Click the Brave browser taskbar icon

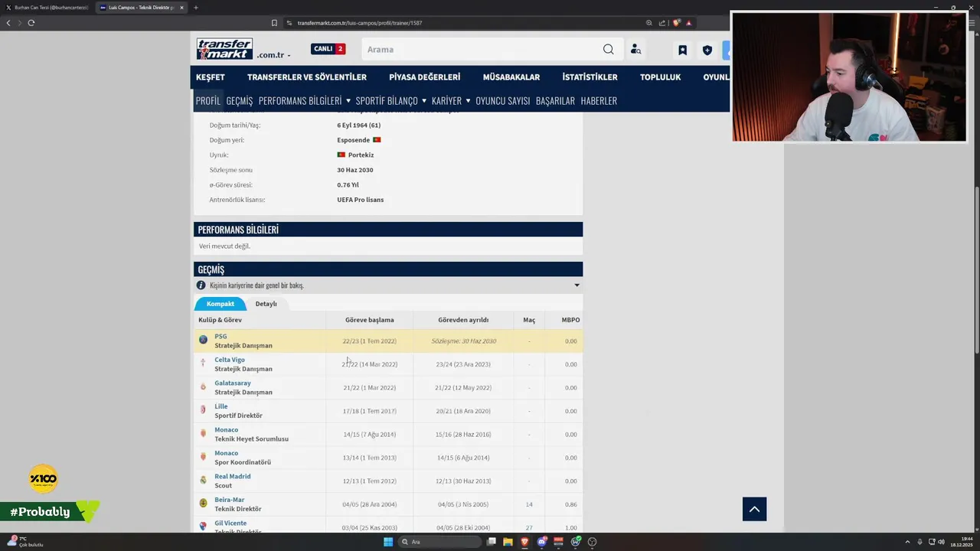point(525,542)
